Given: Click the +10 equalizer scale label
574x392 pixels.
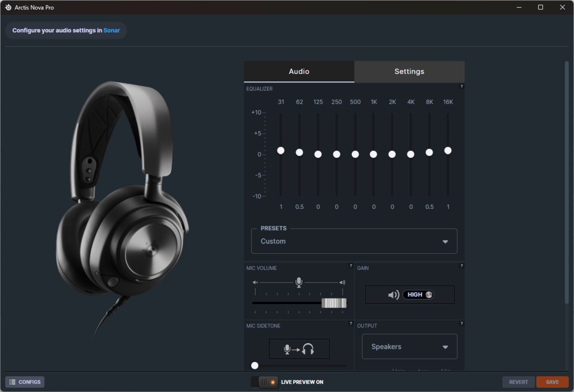Looking at the screenshot, I should point(256,112).
